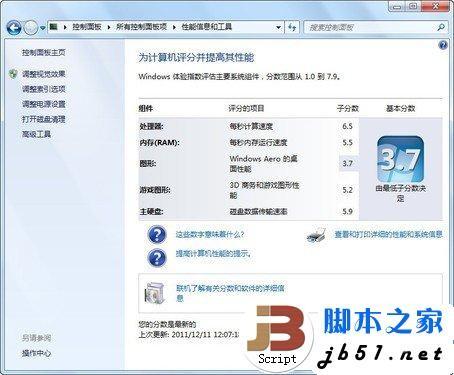Click the 5.9 hard disk subscore

point(347,211)
